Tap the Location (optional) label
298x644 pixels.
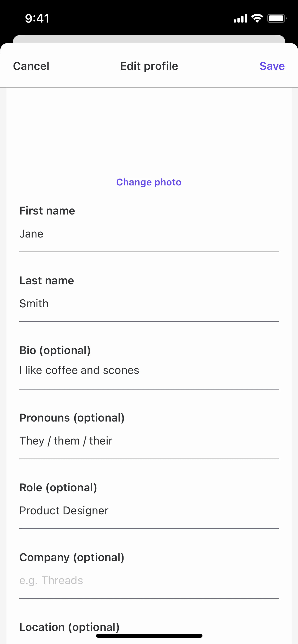[69, 627]
